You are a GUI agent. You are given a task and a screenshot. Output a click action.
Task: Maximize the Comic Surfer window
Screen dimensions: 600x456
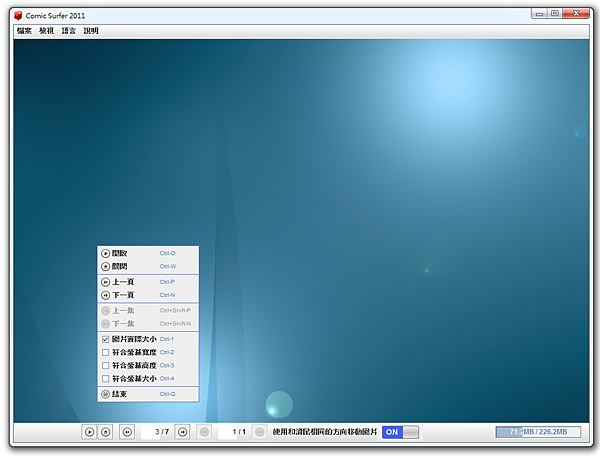pos(555,14)
